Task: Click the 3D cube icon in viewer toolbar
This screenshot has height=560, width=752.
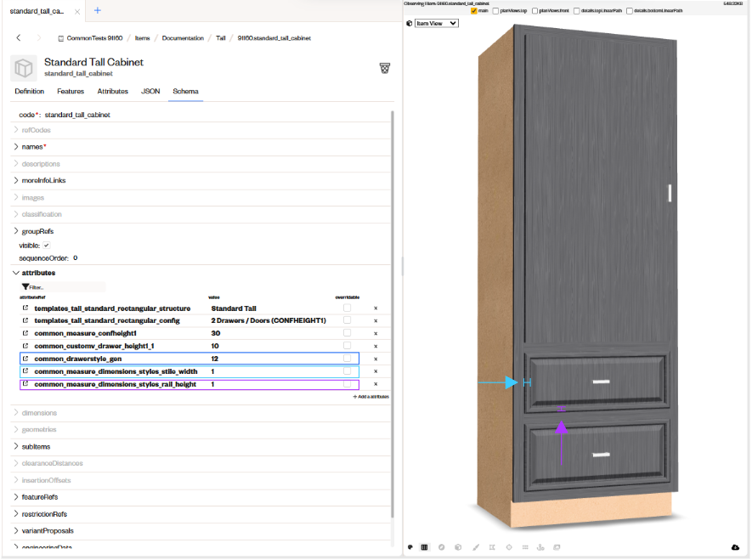Action: (458, 547)
